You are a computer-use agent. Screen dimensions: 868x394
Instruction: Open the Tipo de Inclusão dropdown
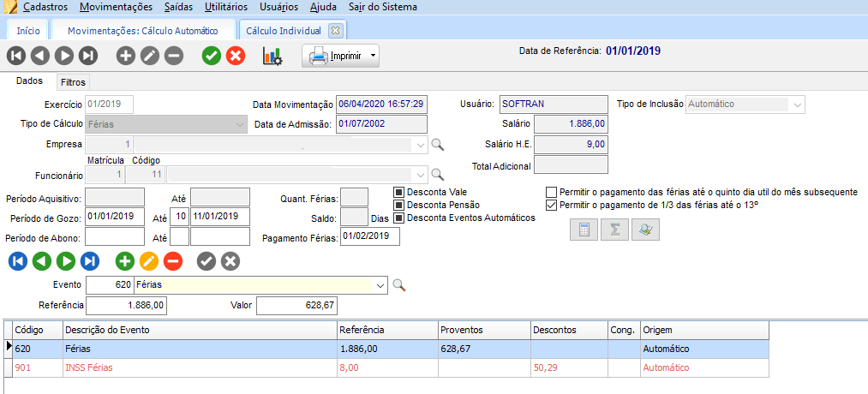click(x=798, y=104)
